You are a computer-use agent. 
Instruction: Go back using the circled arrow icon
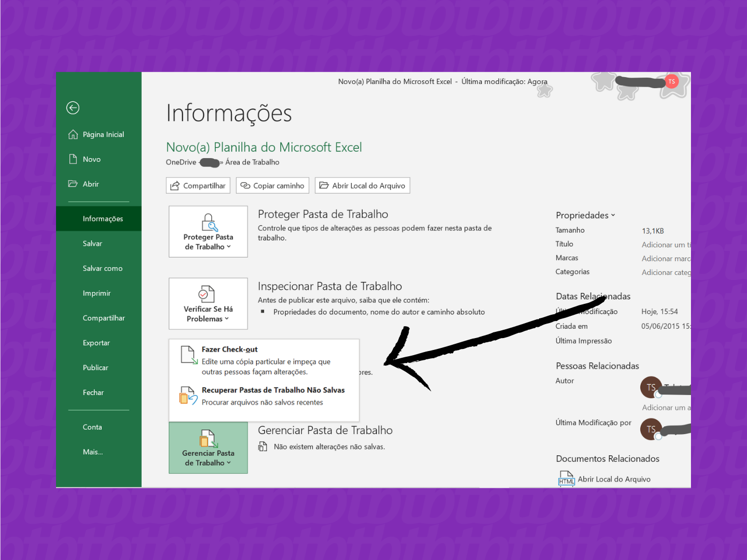pos(73,108)
